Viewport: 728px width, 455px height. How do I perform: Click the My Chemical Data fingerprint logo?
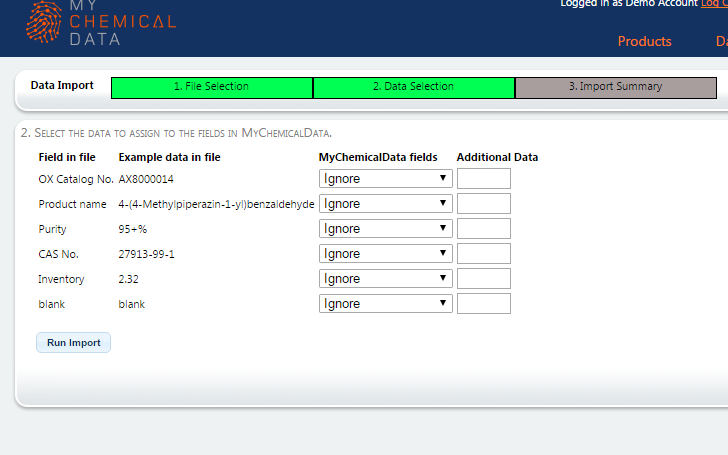click(x=44, y=22)
